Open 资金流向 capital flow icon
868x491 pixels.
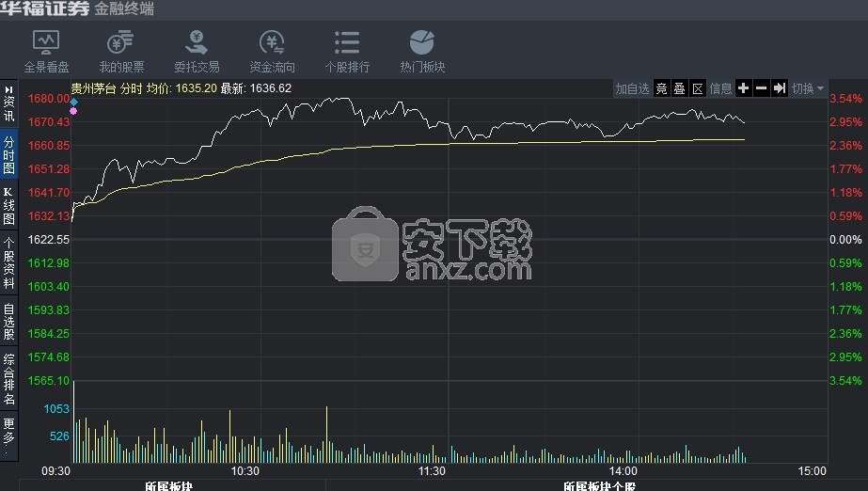click(272, 52)
